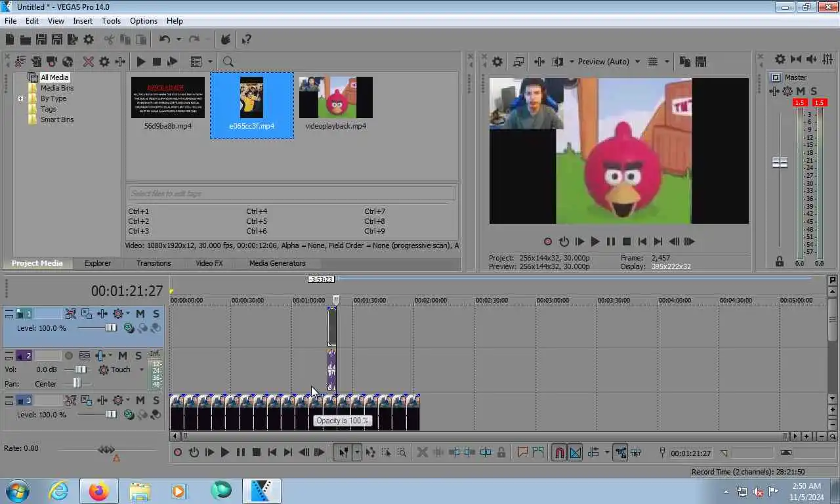Mute video track 3
The height and width of the screenshot is (504, 840).
140,400
